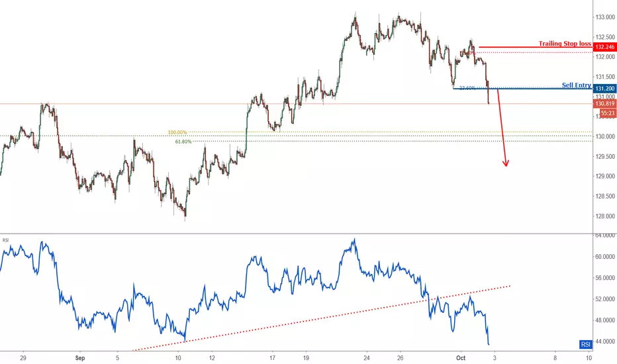
Task: Click the 3 date label on time axis
Action: tap(495, 358)
